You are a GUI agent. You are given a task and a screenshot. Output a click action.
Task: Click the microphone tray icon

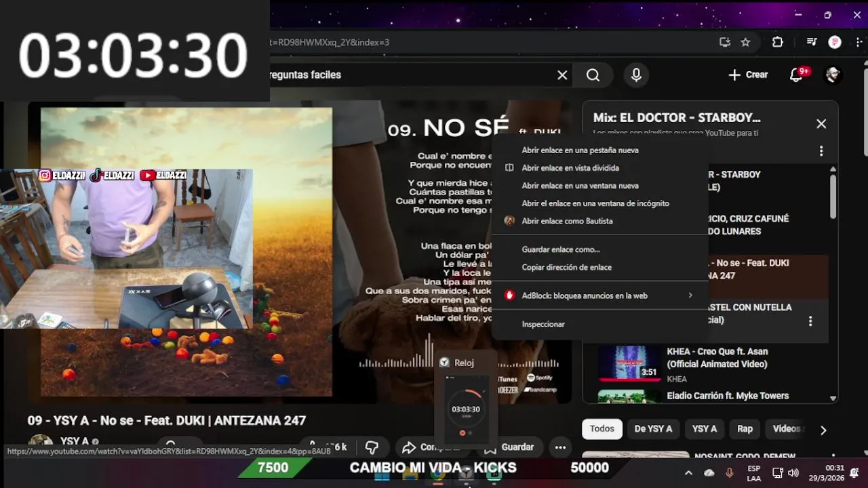(730, 473)
